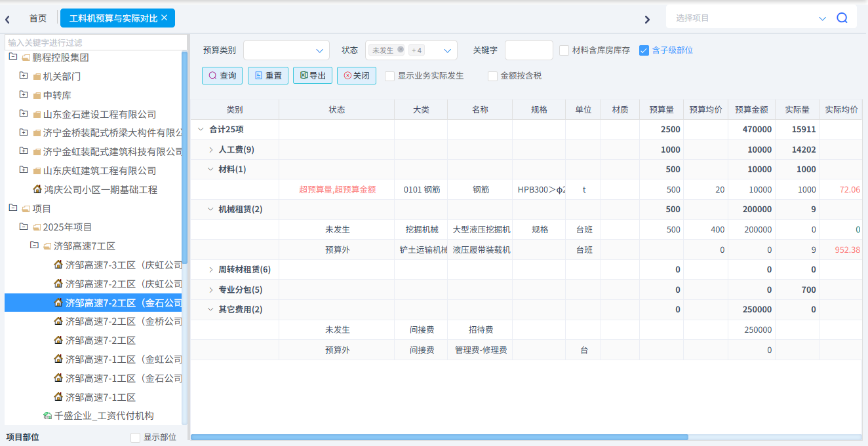This screenshot has height=446, width=868.
Task: Click the 关键字 keyword input field
Action: point(528,50)
